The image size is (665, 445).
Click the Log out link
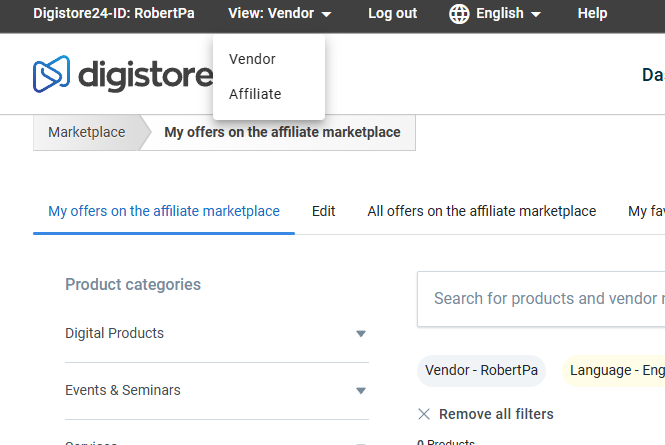[x=392, y=14]
